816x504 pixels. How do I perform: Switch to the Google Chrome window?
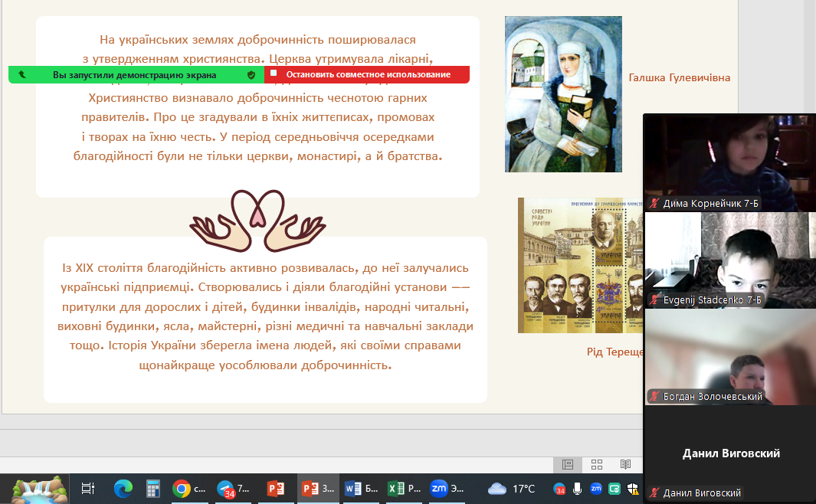coord(189,489)
